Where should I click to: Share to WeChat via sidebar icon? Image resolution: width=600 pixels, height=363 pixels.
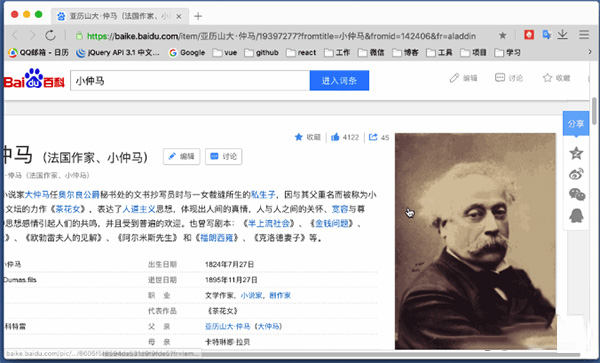[577, 195]
